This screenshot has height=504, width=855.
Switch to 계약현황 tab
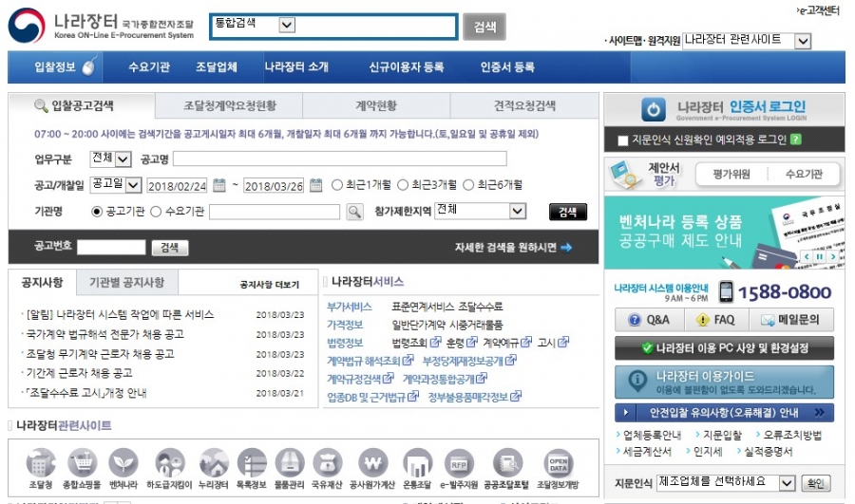(x=376, y=105)
